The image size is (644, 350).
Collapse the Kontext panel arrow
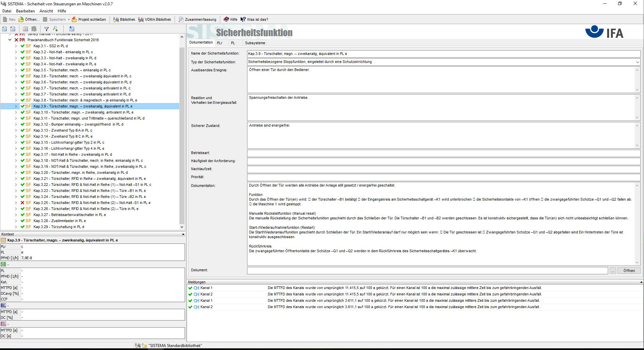click(x=183, y=234)
